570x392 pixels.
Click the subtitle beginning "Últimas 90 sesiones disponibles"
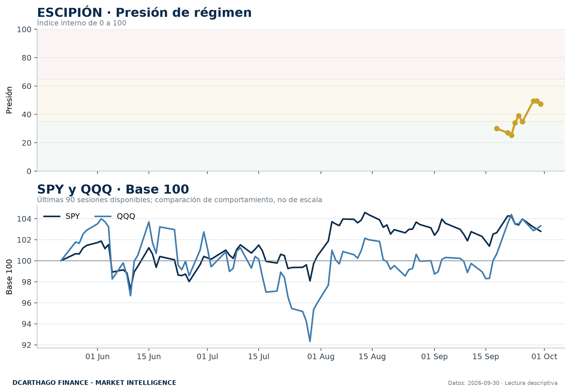(x=180, y=200)
